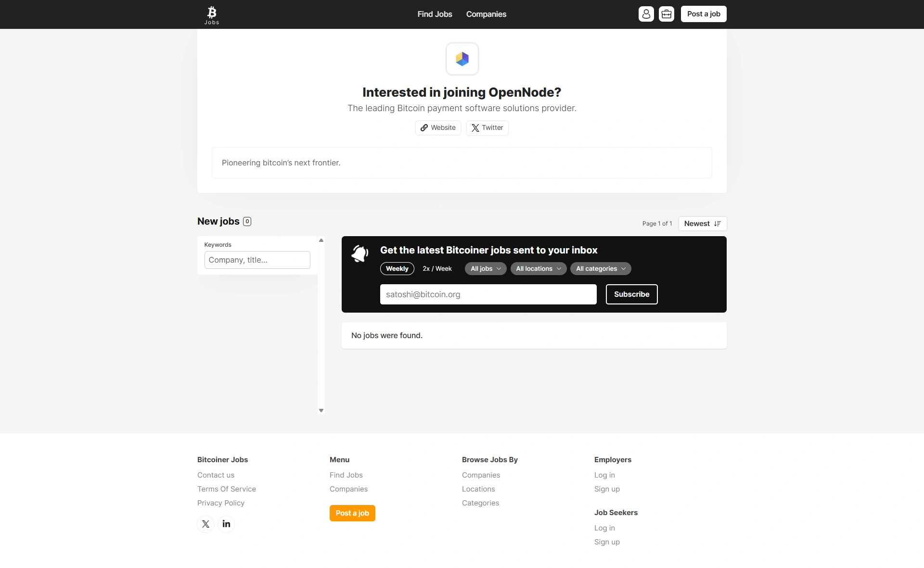Open the user account profile icon

(x=646, y=14)
